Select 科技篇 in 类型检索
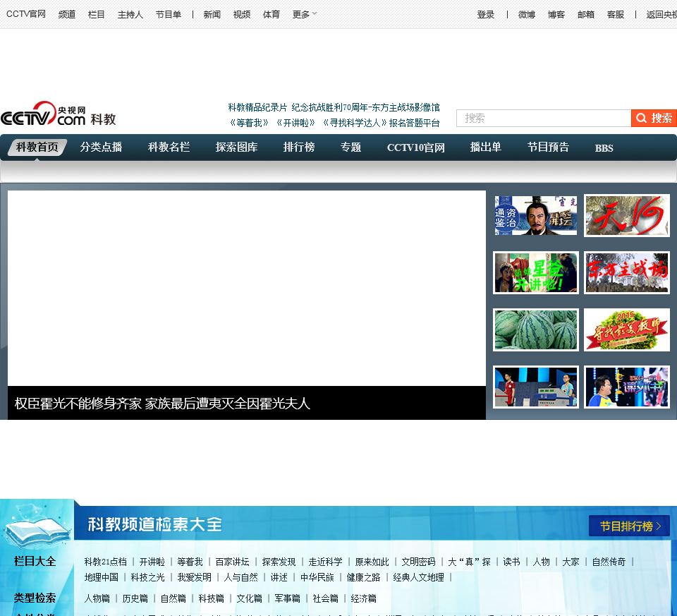Screen dimensions: 677x616 (x=211, y=598)
